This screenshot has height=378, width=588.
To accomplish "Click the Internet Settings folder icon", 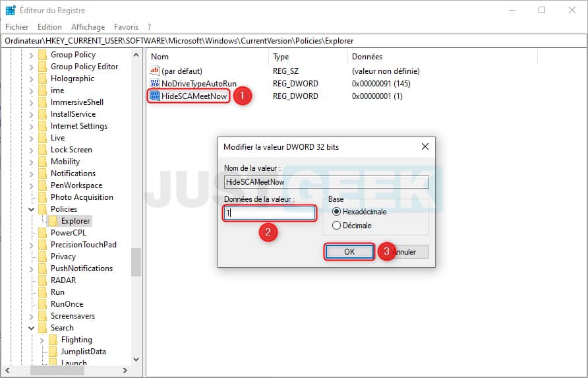I will 43,126.
